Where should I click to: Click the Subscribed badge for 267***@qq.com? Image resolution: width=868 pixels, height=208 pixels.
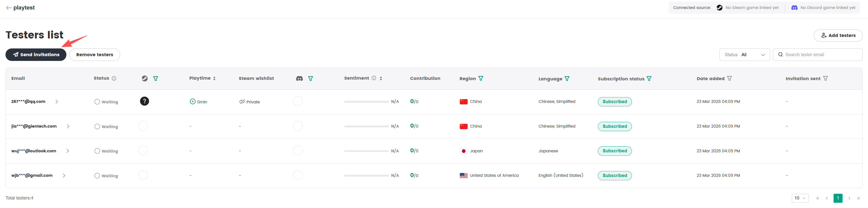coord(615,102)
